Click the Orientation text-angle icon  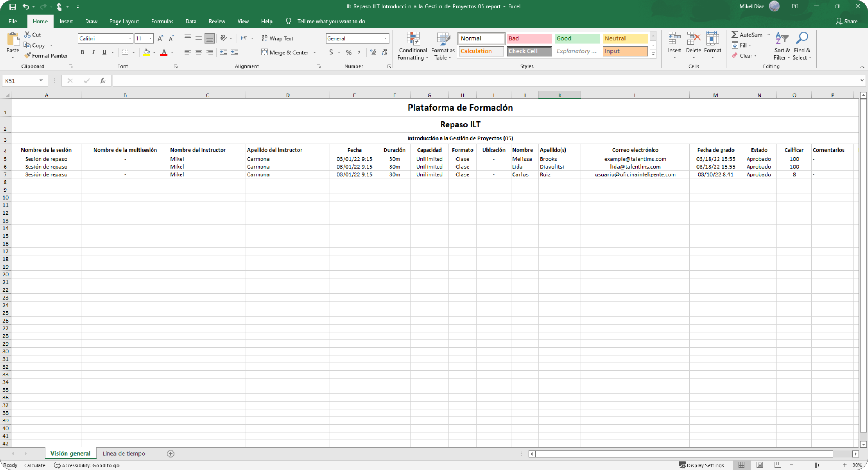[224, 38]
